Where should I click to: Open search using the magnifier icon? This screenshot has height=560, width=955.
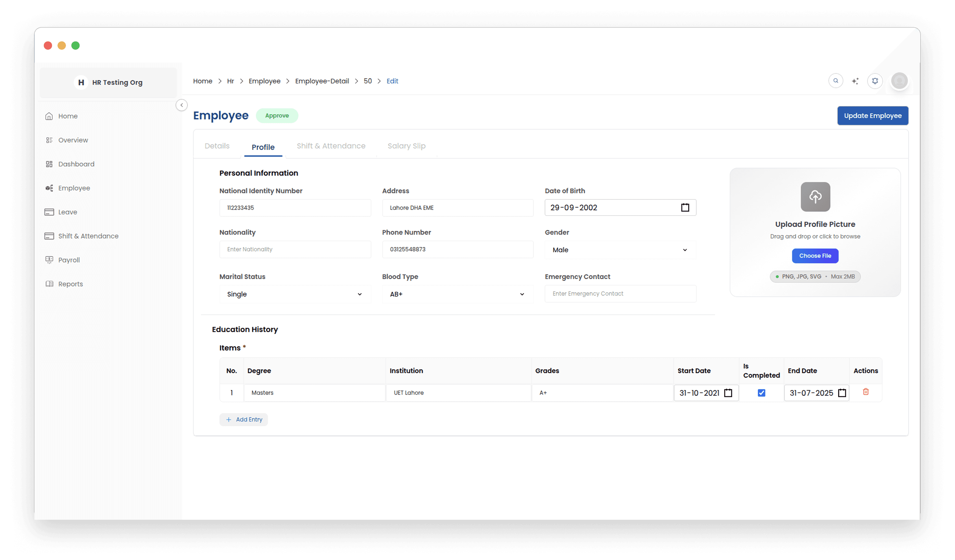[836, 81]
